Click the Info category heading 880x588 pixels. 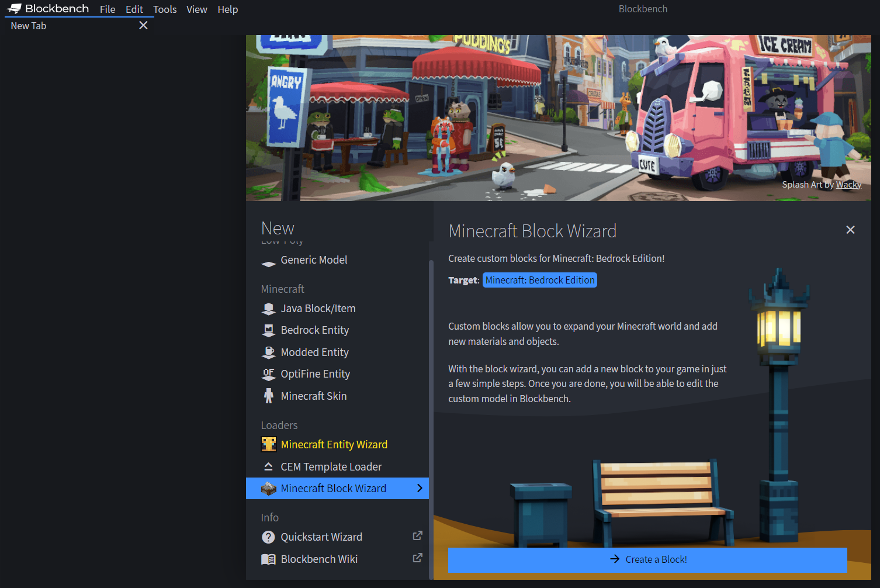tap(270, 518)
